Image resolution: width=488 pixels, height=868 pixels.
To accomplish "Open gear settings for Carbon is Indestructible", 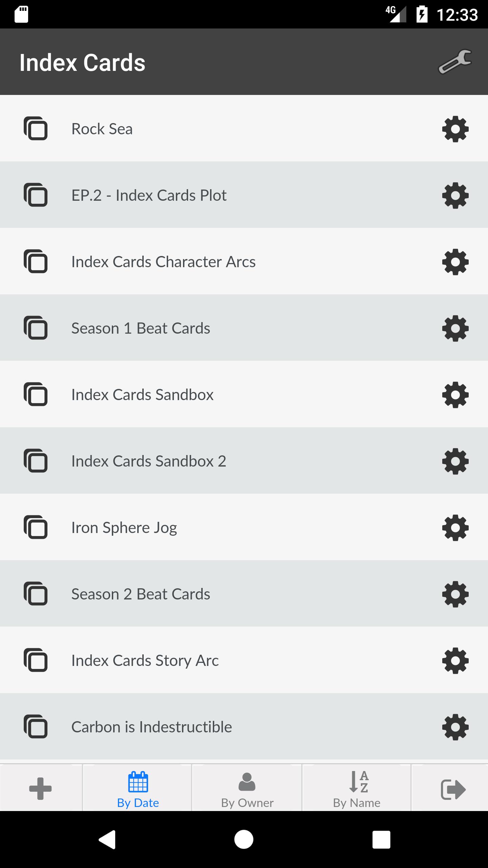I will tap(455, 727).
